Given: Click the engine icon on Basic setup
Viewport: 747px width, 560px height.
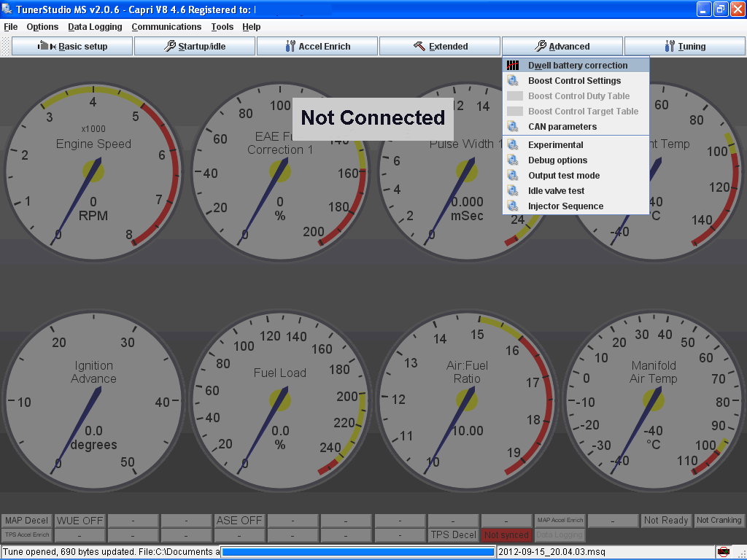Looking at the screenshot, I should tap(46, 46).
